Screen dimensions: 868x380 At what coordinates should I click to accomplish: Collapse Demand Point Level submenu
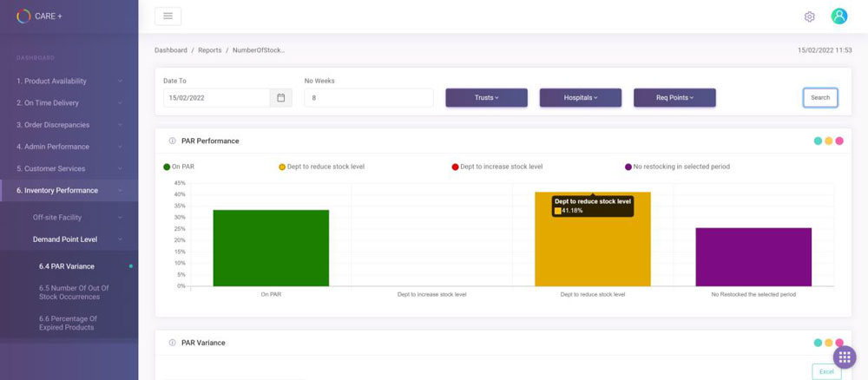tap(69, 239)
